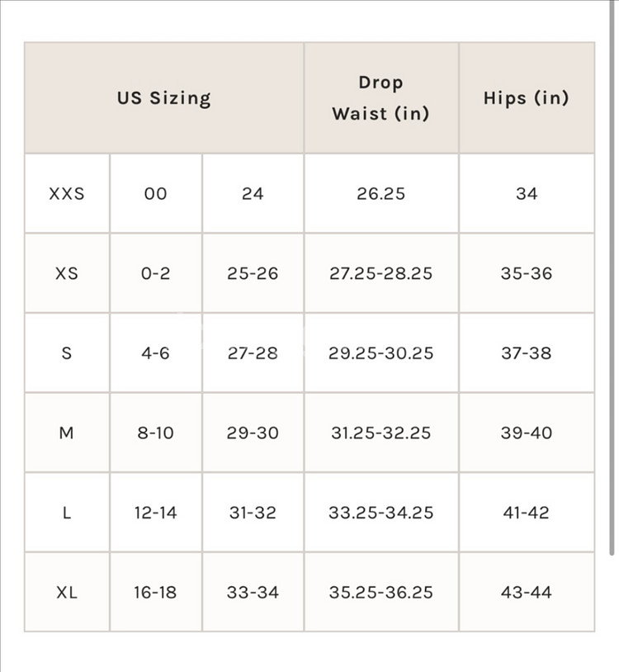Click the 37-38 hips measurement cell

[x=526, y=353]
